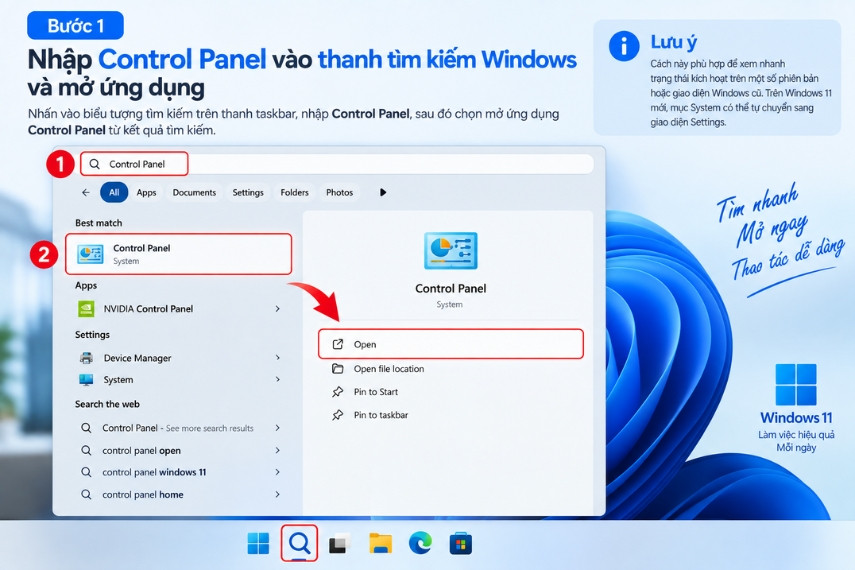Select the Control Panel best match result
Image resolution: width=855 pixels, height=570 pixels.
click(178, 254)
